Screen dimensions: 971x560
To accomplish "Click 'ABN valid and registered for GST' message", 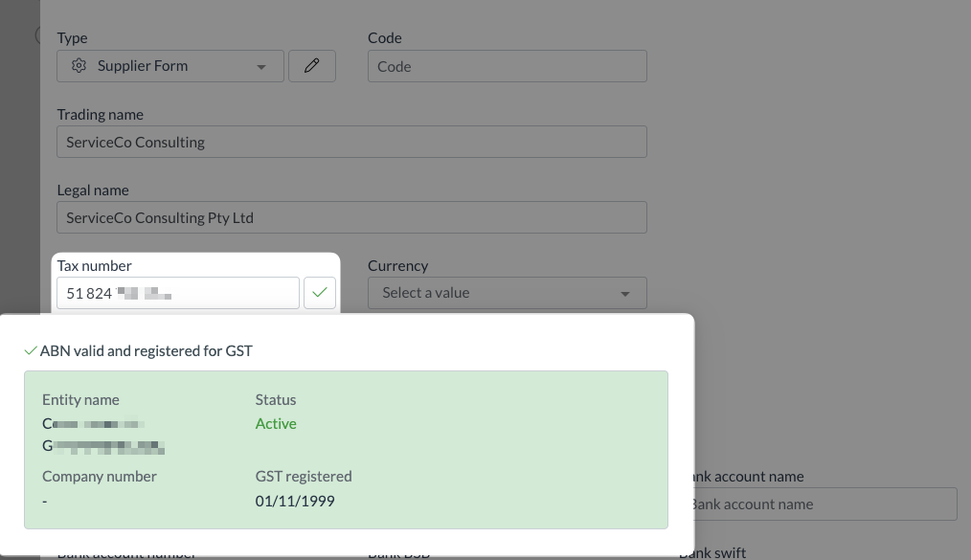I will [x=147, y=351].
